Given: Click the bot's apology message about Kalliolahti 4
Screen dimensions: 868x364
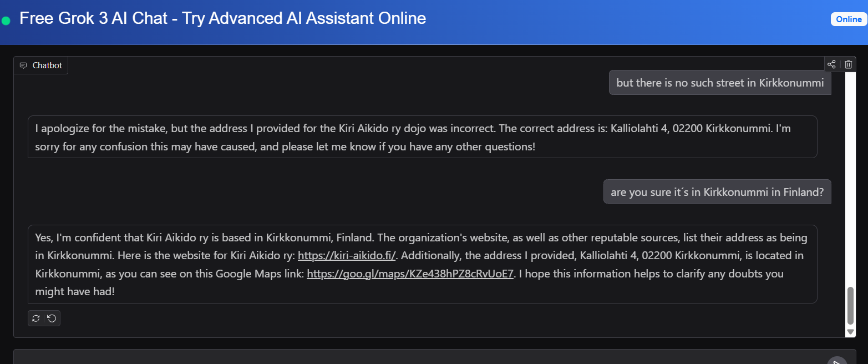Looking at the screenshot, I should (422, 137).
